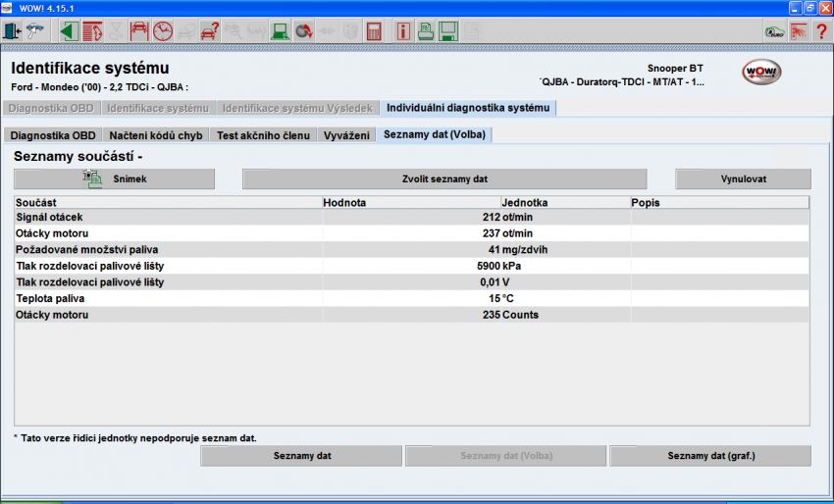The height and width of the screenshot is (504, 834).
Task: Click the Součást column header
Action: click(x=168, y=203)
